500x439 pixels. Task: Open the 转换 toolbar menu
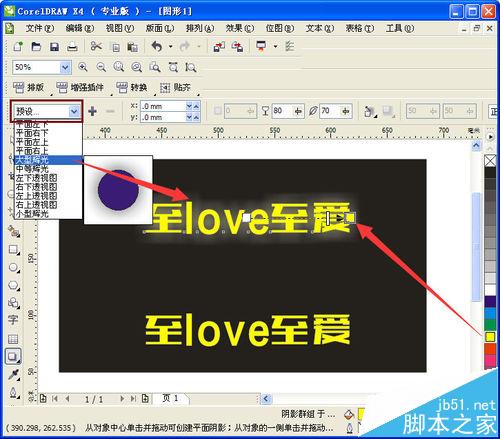tap(132, 88)
